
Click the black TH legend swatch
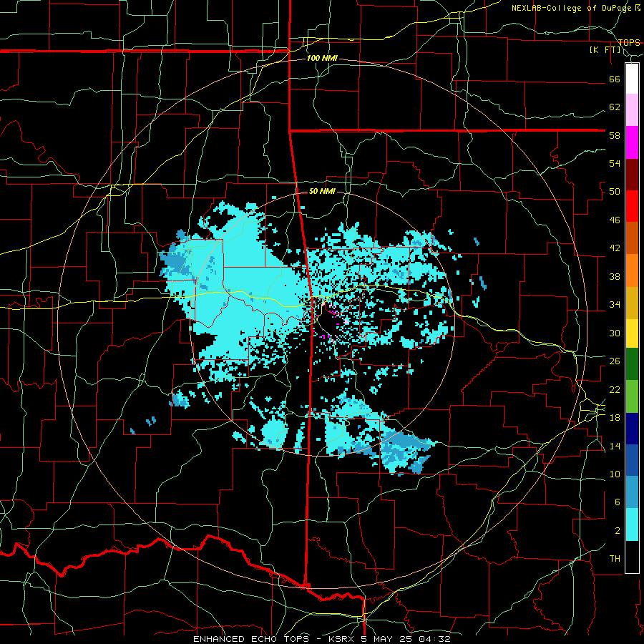[x=632, y=557]
